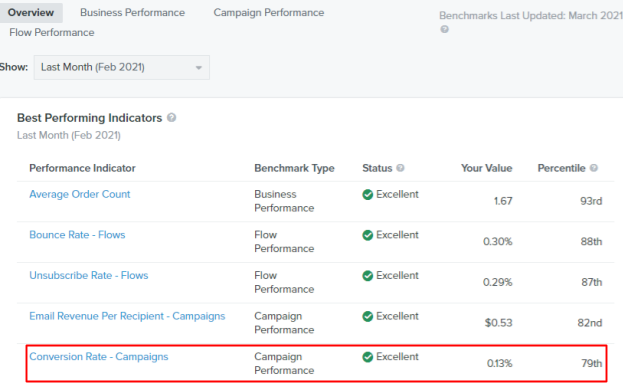Open the Business Performance tab
This screenshot has height=386, width=623.
tap(132, 13)
